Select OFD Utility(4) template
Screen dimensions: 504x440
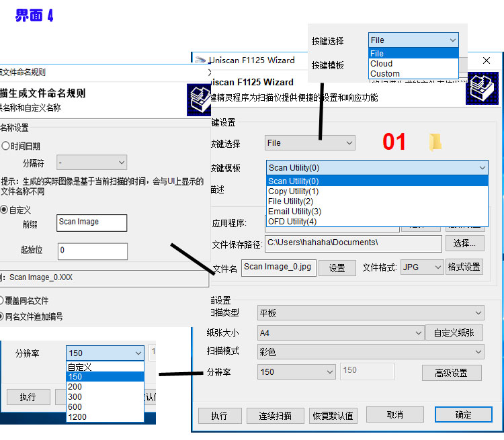click(x=378, y=222)
